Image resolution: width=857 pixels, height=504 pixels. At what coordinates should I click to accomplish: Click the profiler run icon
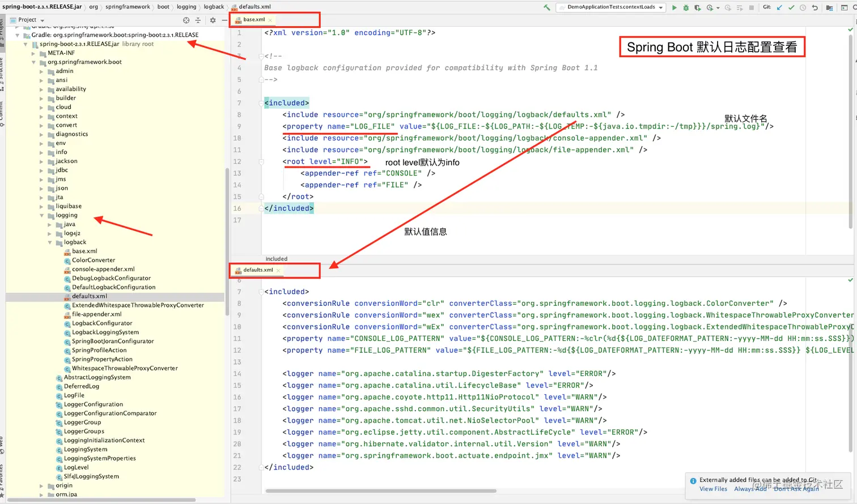pyautogui.click(x=710, y=7)
